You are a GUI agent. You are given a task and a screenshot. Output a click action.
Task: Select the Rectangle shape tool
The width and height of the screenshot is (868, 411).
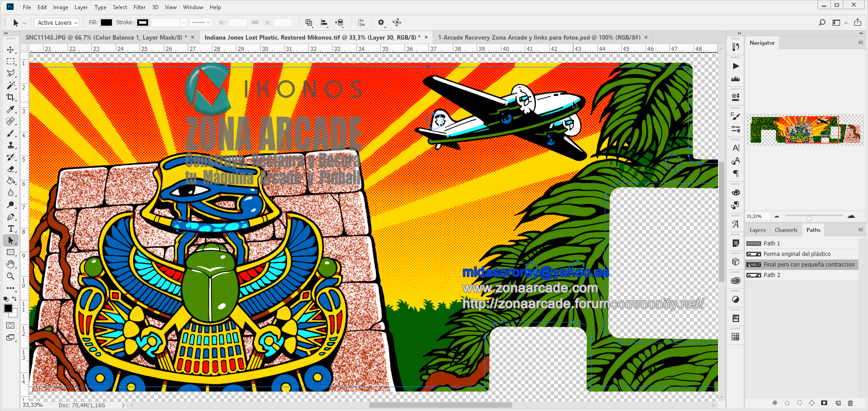coord(11,252)
